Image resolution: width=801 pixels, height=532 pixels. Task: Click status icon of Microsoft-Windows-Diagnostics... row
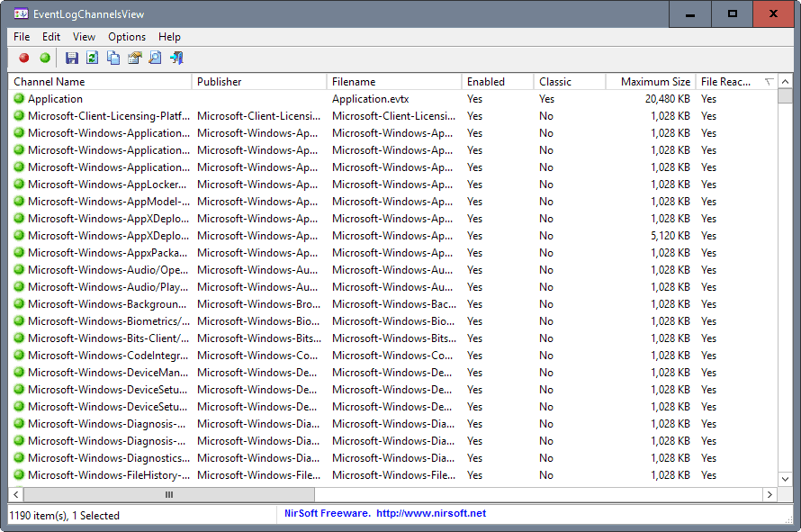click(x=19, y=458)
